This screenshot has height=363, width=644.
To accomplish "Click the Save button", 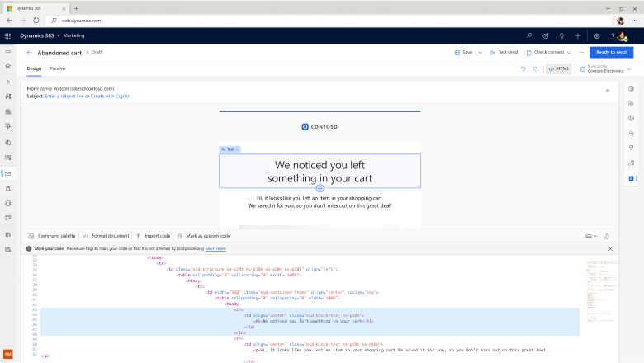I will click(x=463, y=53).
